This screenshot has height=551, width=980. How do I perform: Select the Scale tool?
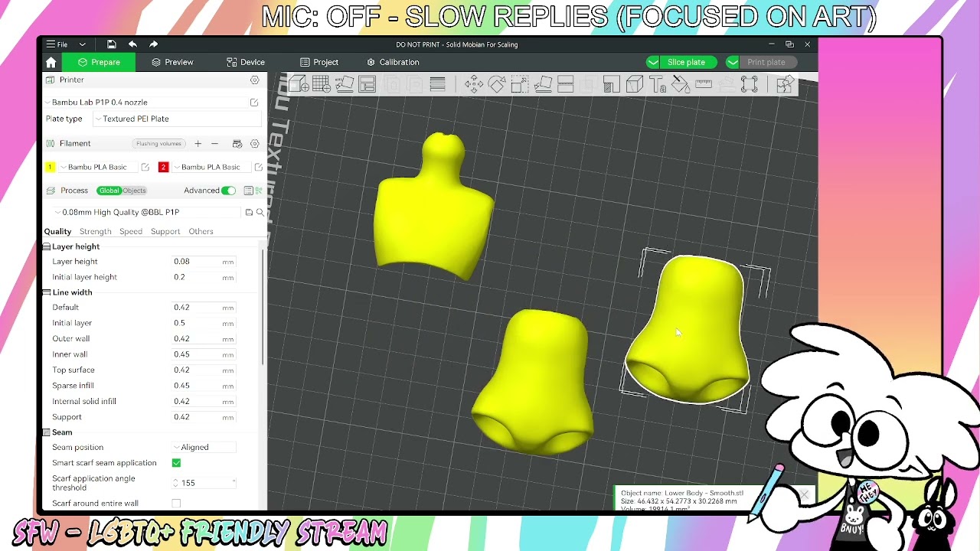tap(519, 84)
